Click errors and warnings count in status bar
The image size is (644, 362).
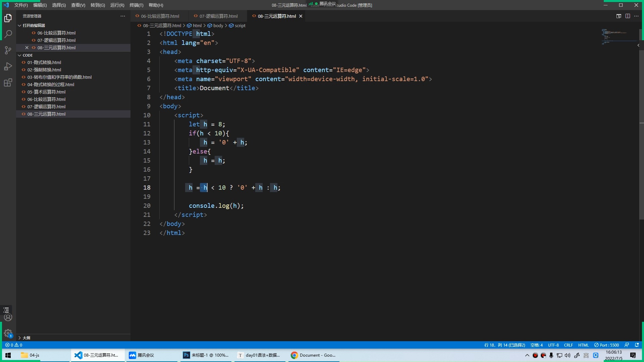click(x=14, y=345)
